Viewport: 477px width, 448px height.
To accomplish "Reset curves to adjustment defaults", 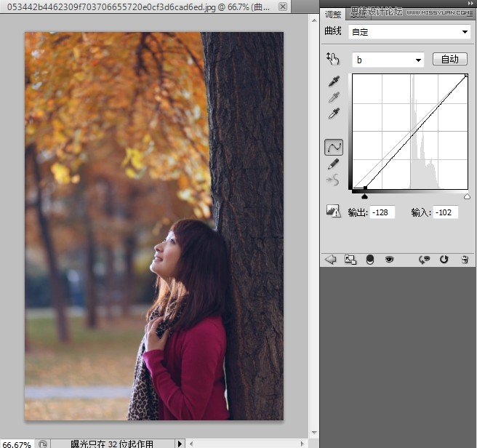I will 444,260.
